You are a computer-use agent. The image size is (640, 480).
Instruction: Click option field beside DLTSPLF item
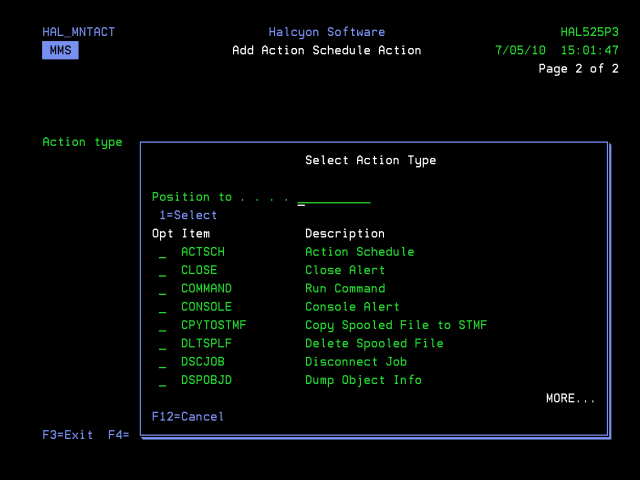point(162,344)
